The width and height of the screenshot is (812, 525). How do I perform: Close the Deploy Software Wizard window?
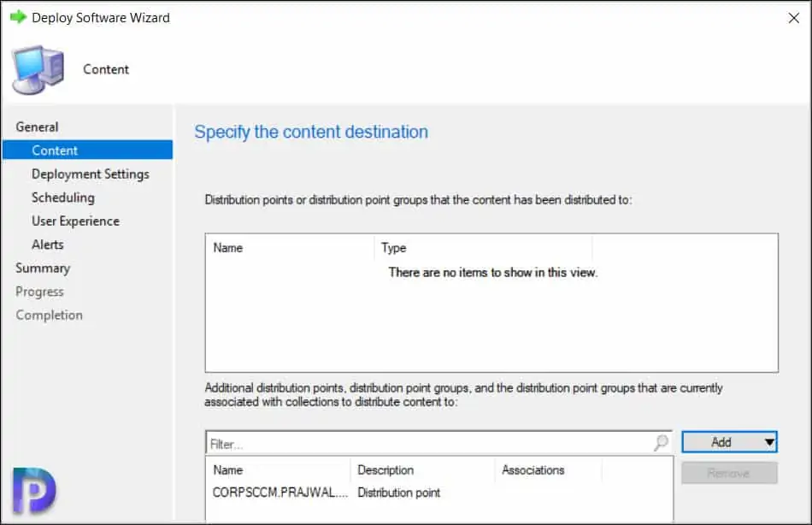tap(793, 18)
